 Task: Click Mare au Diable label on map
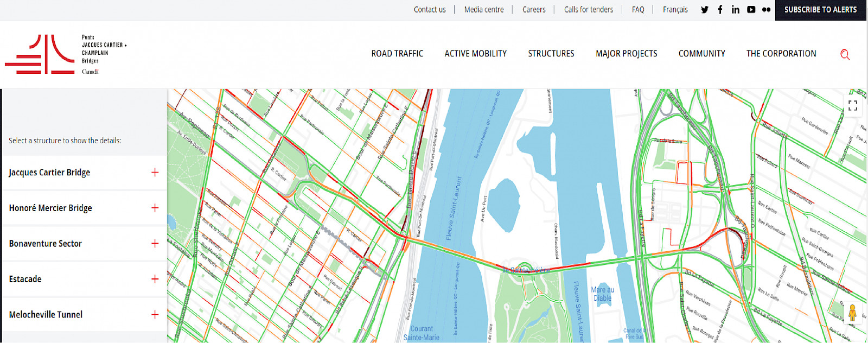tap(603, 294)
